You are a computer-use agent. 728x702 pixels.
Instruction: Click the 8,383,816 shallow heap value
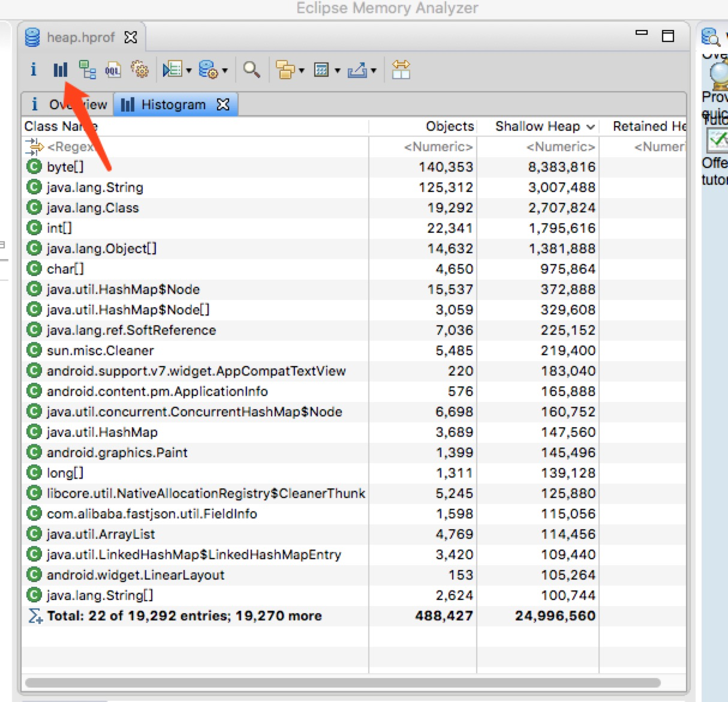click(x=562, y=167)
